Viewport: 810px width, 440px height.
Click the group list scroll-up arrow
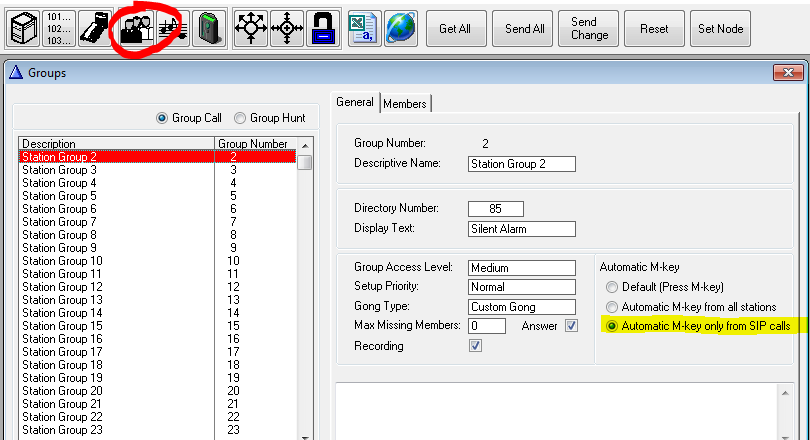305,146
